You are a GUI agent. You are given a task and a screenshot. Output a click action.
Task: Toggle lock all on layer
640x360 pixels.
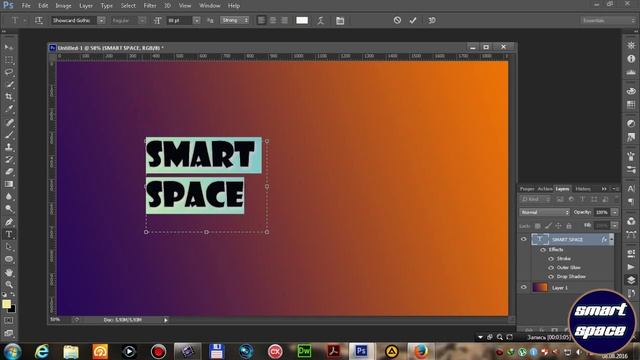point(569,226)
